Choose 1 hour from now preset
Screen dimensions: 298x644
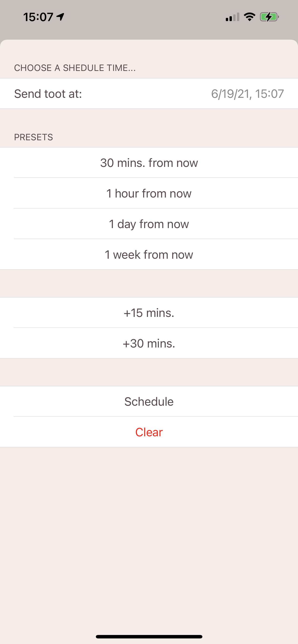pyautogui.click(x=149, y=193)
